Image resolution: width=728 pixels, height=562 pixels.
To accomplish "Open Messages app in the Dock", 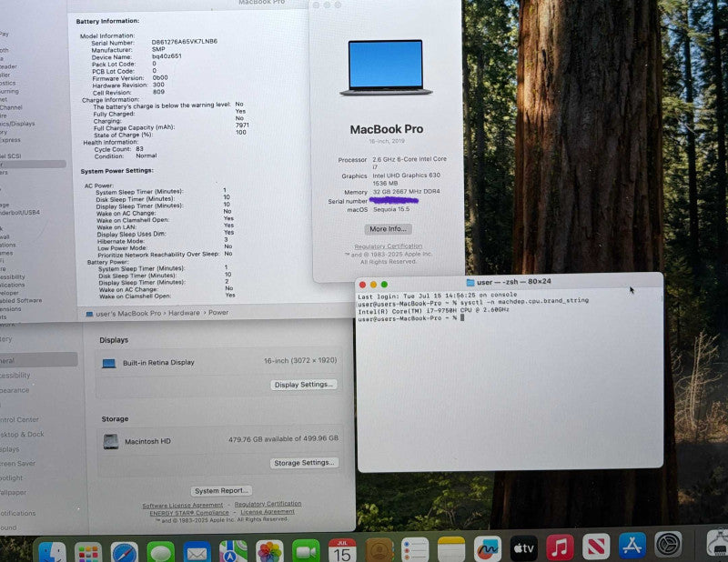I will [161, 552].
